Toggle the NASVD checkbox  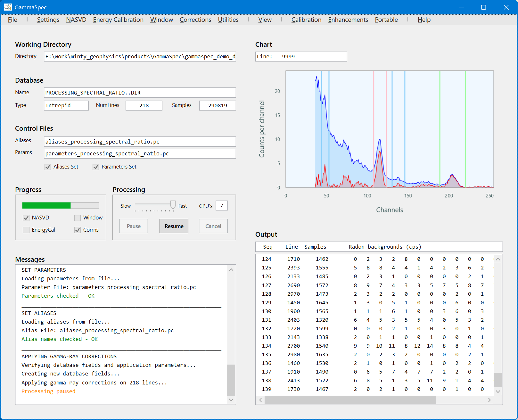[x=26, y=218]
